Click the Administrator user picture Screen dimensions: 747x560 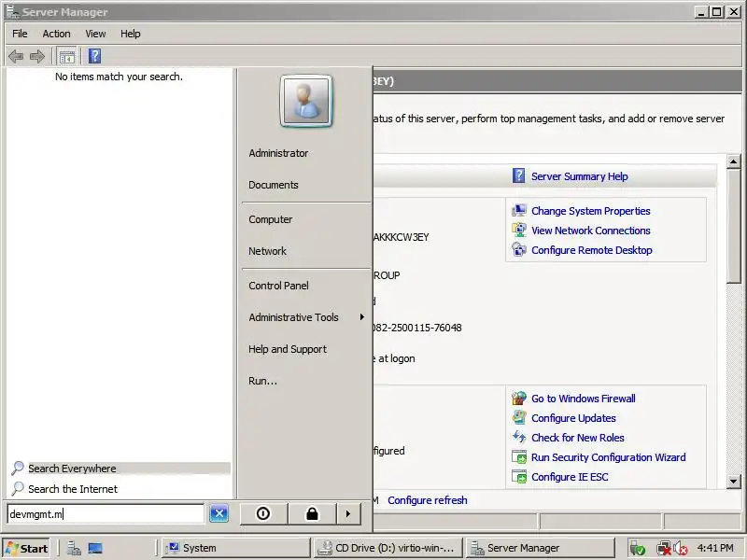(x=306, y=101)
